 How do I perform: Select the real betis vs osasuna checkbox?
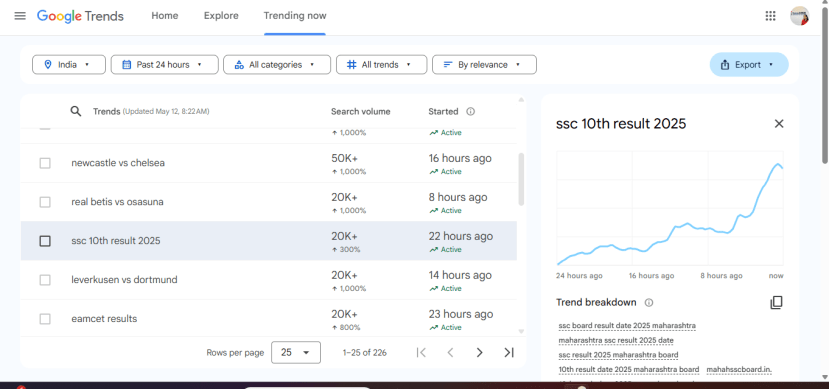45,202
